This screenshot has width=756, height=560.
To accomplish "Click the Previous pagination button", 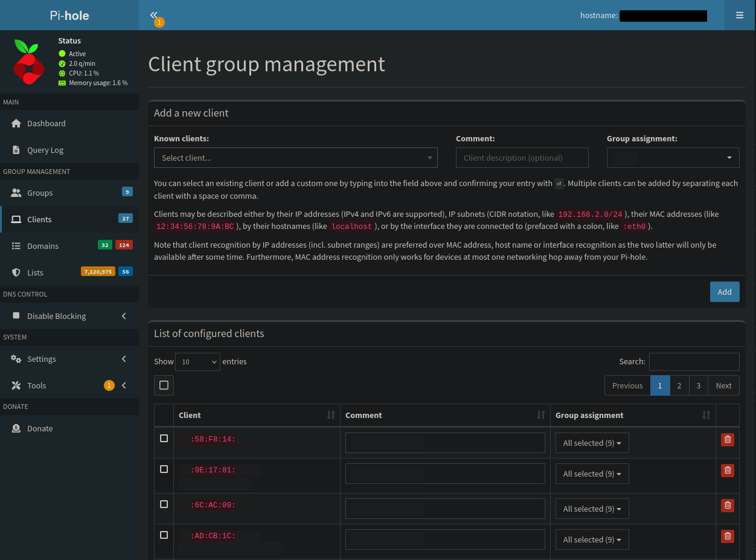I will (x=627, y=385).
